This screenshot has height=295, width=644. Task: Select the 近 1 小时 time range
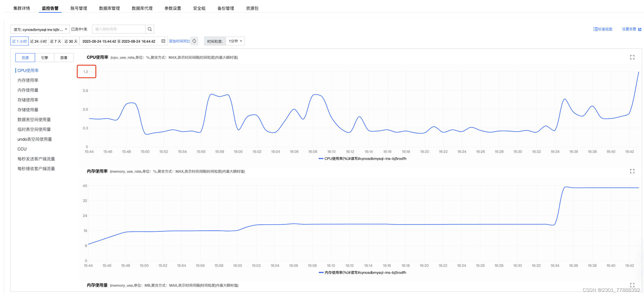tap(19, 41)
